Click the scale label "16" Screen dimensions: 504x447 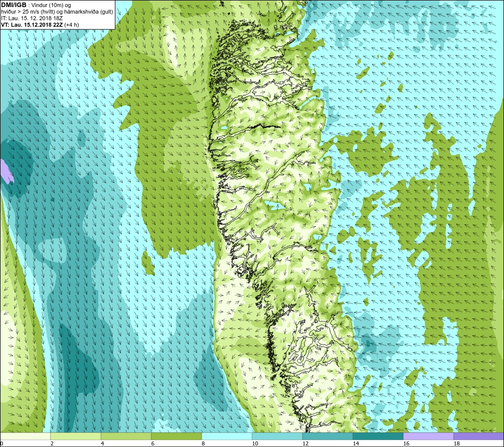406,444
